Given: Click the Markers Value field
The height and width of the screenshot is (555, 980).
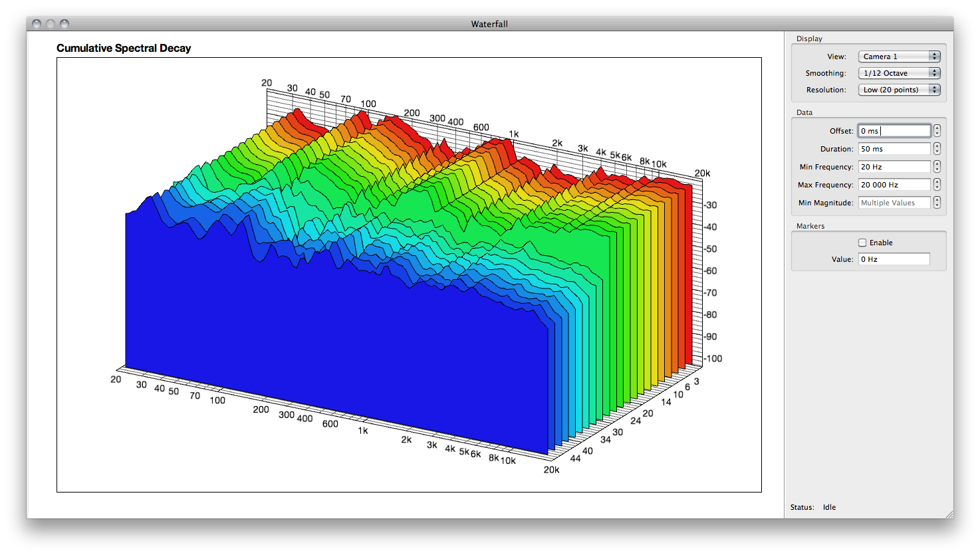Looking at the screenshot, I should point(894,259).
